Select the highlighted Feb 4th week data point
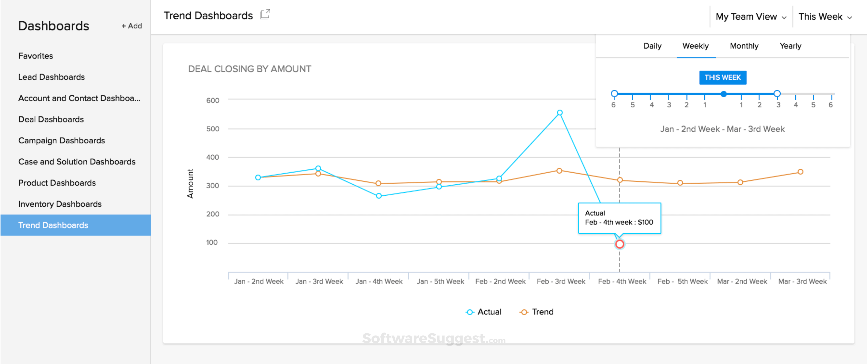Viewport: 868px width, 364px height. coord(619,244)
